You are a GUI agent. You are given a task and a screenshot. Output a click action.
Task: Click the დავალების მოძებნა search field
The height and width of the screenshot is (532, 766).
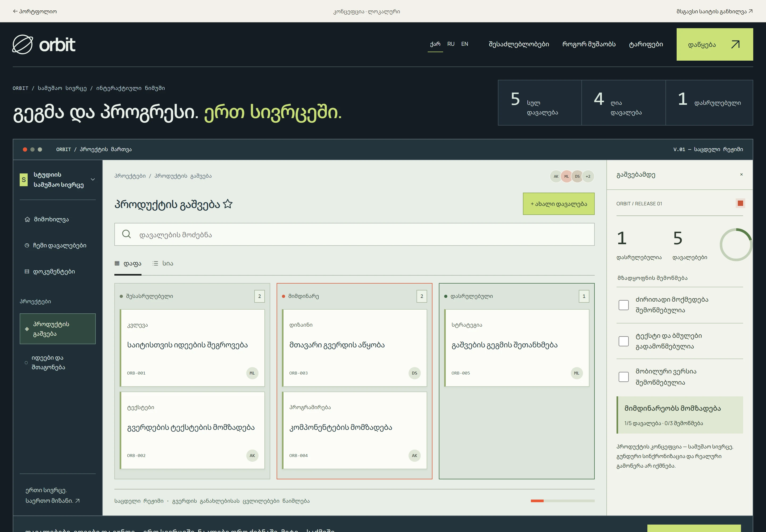(x=354, y=234)
